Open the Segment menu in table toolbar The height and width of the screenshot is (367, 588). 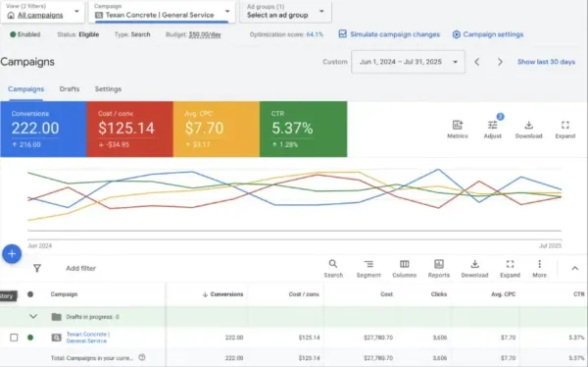tap(368, 269)
